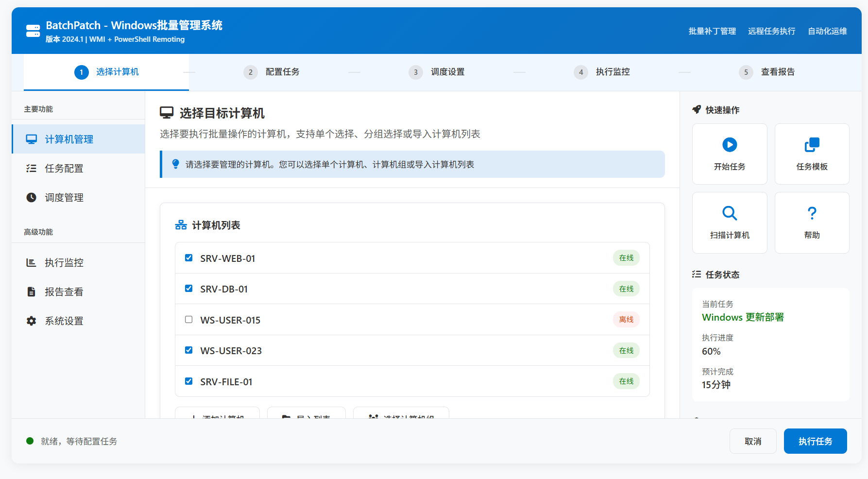Image resolution: width=868 pixels, height=479 pixels.
Task: Click the chart icon beside 执行监控
Action: [32, 263]
